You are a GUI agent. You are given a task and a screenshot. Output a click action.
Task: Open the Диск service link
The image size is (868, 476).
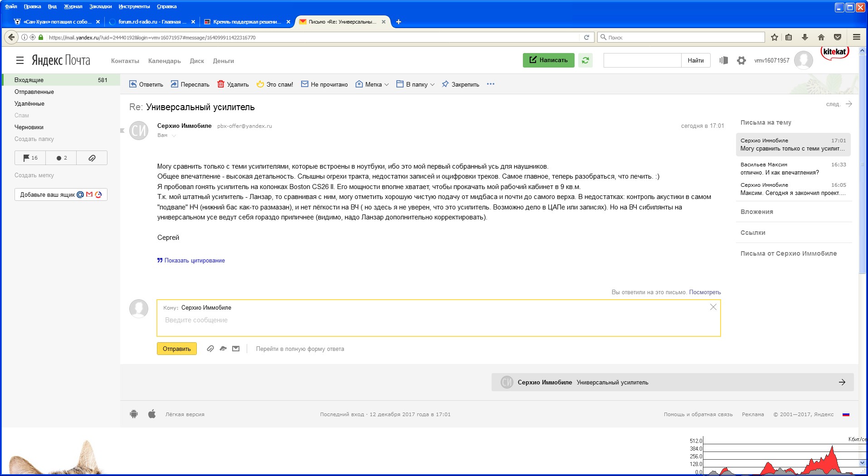[x=197, y=61]
